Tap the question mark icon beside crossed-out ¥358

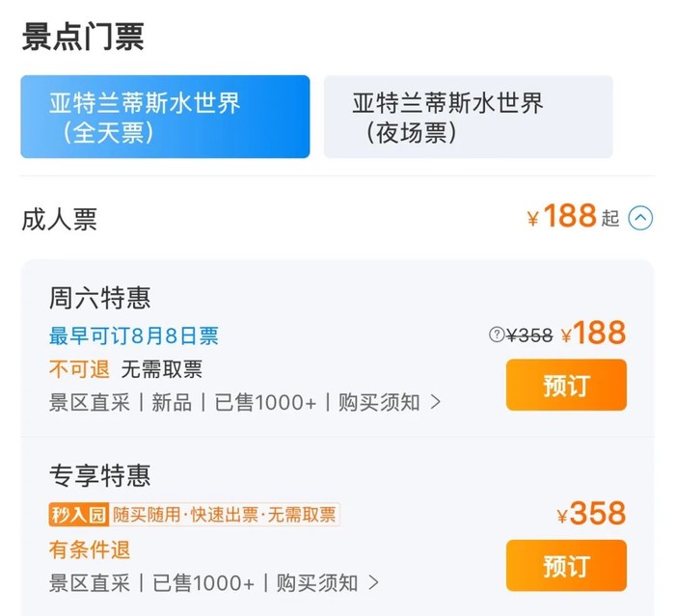(x=497, y=335)
